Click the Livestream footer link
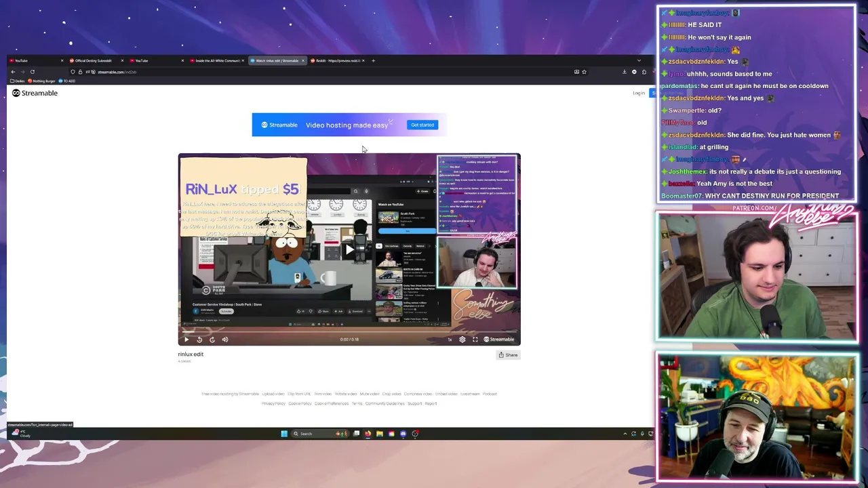This screenshot has width=868, height=488. click(x=470, y=394)
